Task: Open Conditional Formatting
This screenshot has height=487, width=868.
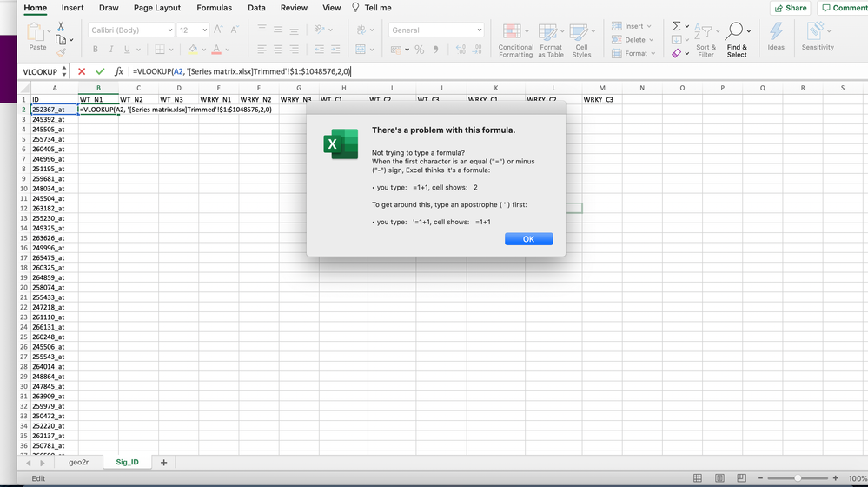Action: (516, 41)
